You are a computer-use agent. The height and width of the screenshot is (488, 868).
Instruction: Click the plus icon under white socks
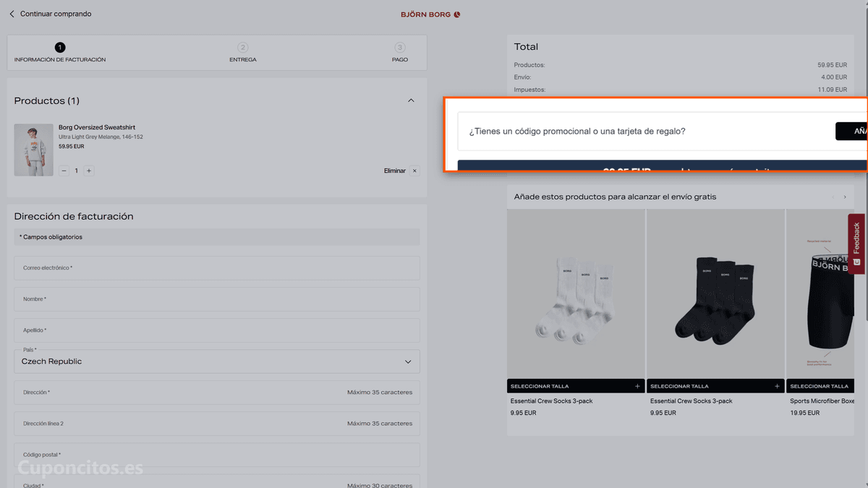pos(637,386)
